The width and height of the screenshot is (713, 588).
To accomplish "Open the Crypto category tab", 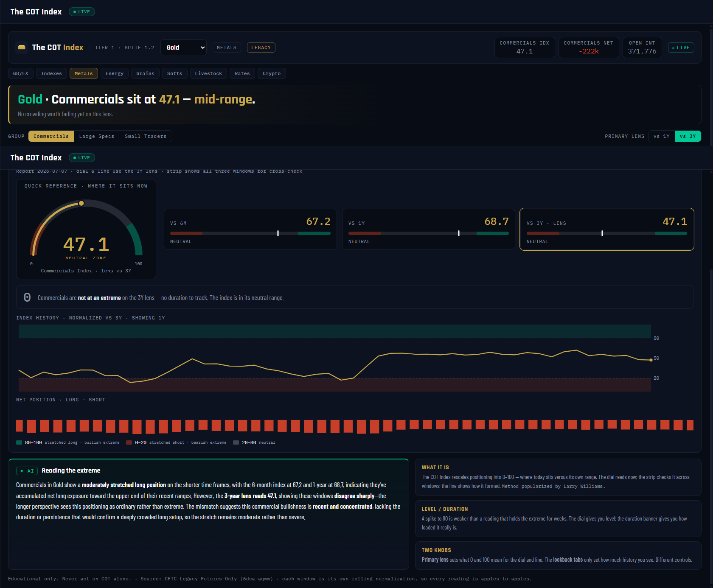I will (x=272, y=73).
